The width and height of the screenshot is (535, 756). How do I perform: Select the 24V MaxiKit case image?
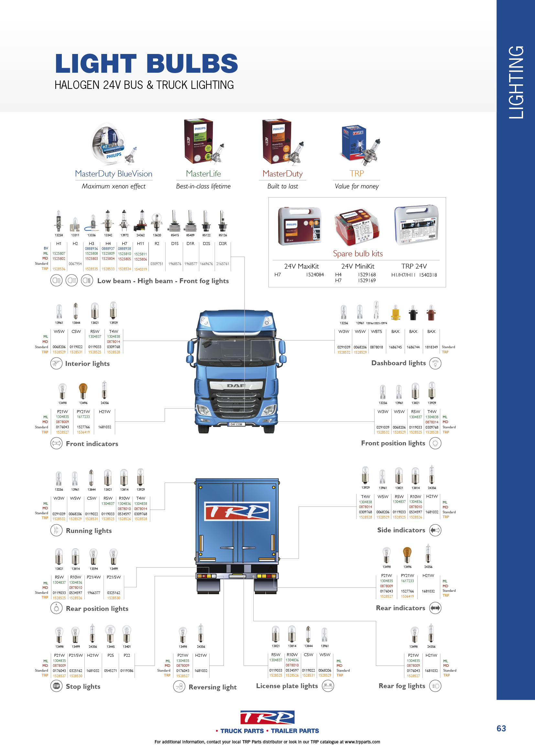(300, 226)
